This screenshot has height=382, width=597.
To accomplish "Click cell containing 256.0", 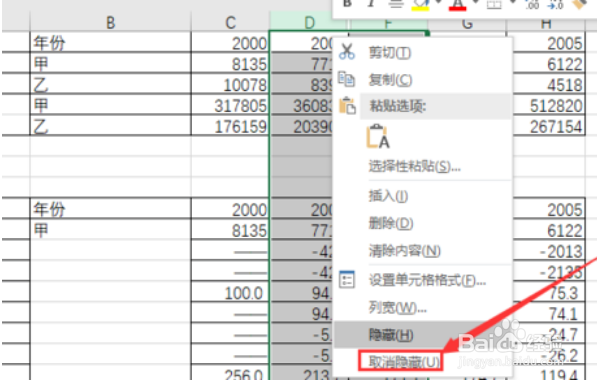I will pyautogui.click(x=230, y=374).
